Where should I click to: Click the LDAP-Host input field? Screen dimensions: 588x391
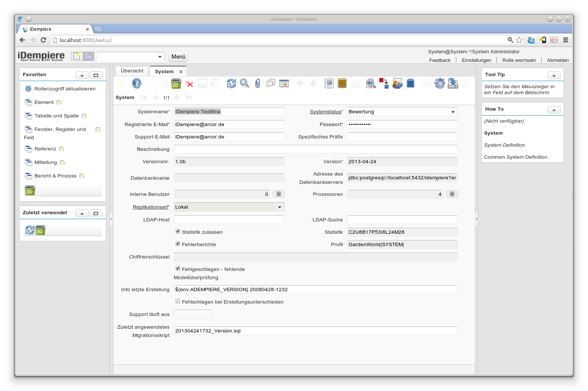[229, 220]
